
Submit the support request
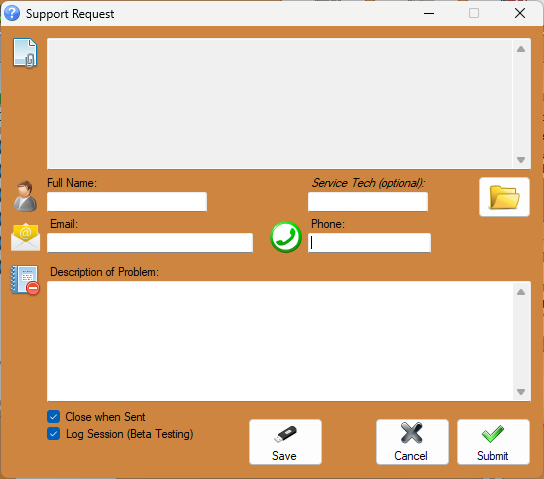click(493, 442)
